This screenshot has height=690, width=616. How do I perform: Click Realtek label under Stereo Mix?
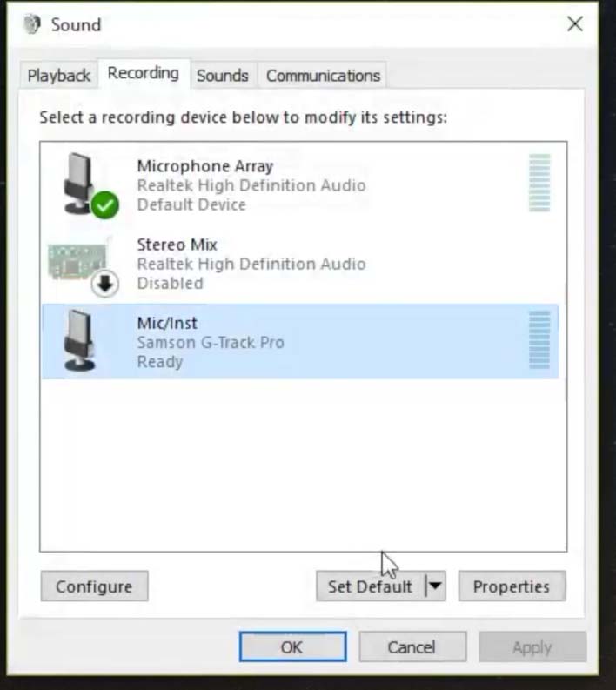[251, 264]
